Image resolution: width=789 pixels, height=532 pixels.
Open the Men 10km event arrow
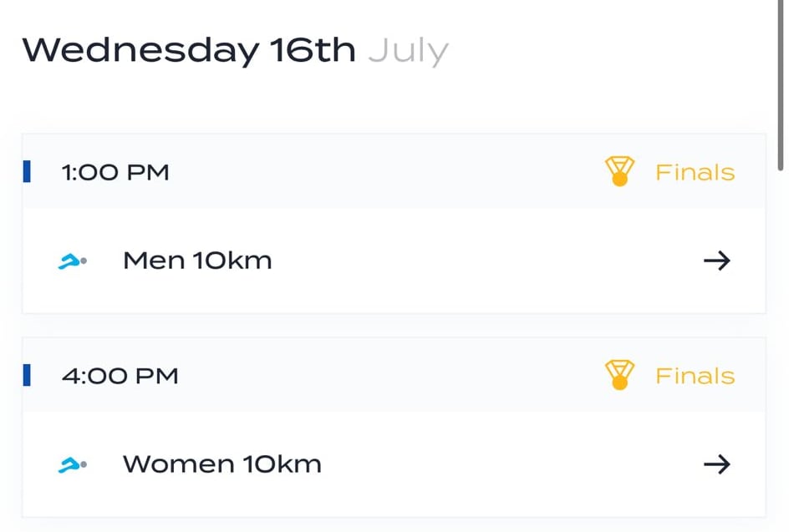coord(716,261)
